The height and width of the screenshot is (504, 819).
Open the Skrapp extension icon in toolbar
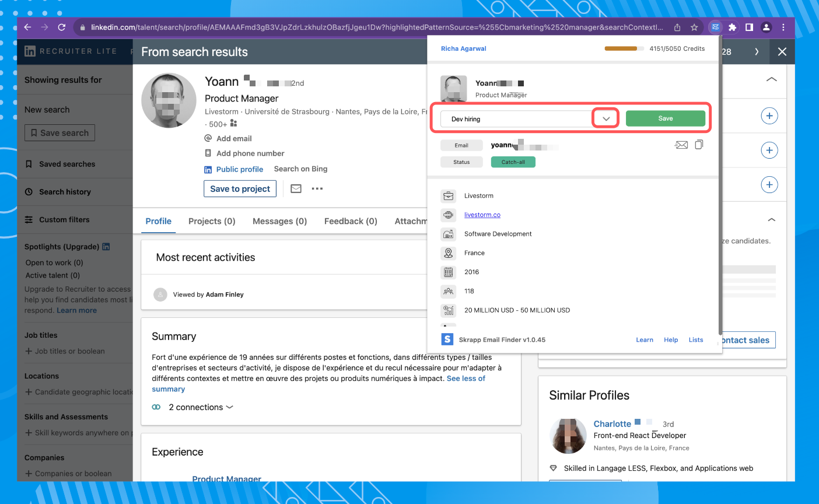coord(715,27)
